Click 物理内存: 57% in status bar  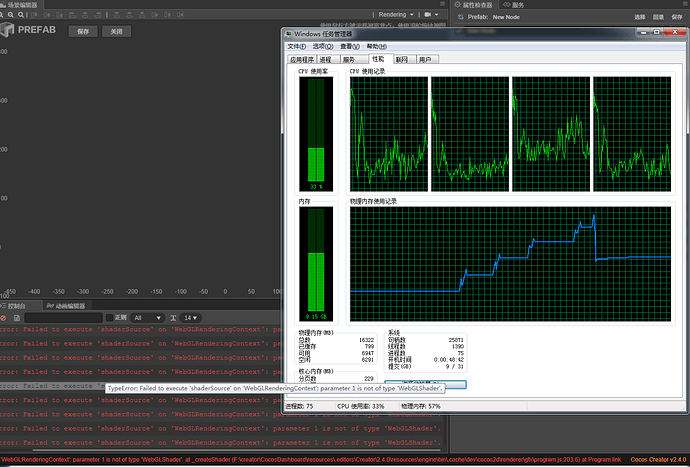(x=420, y=406)
